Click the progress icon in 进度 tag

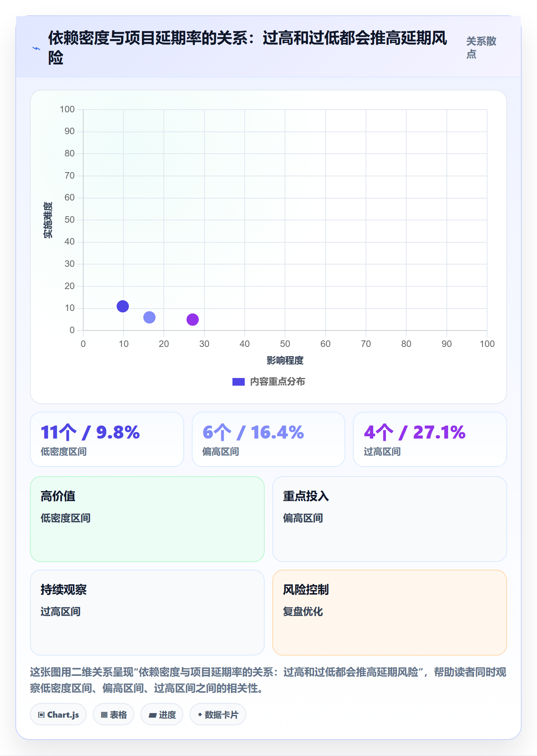(x=152, y=715)
